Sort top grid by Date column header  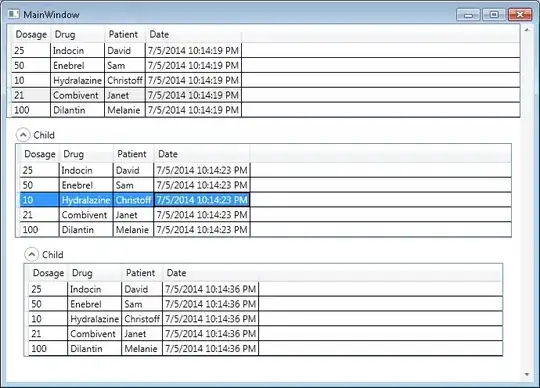click(194, 34)
